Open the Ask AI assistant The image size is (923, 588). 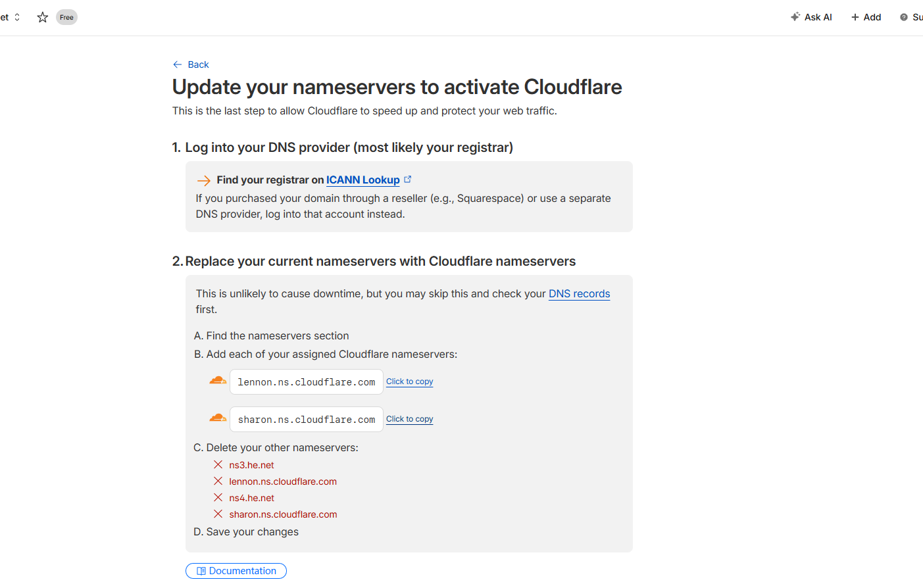[x=811, y=17]
